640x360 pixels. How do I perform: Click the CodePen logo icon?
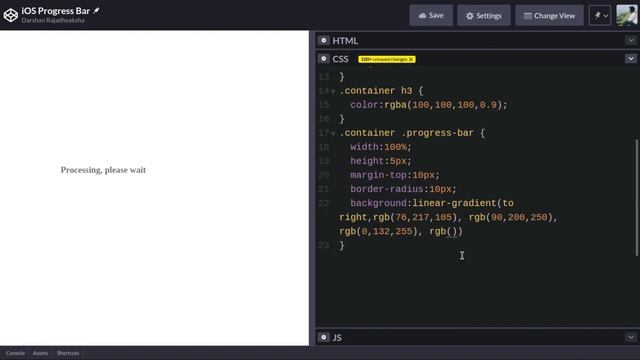tap(11, 15)
